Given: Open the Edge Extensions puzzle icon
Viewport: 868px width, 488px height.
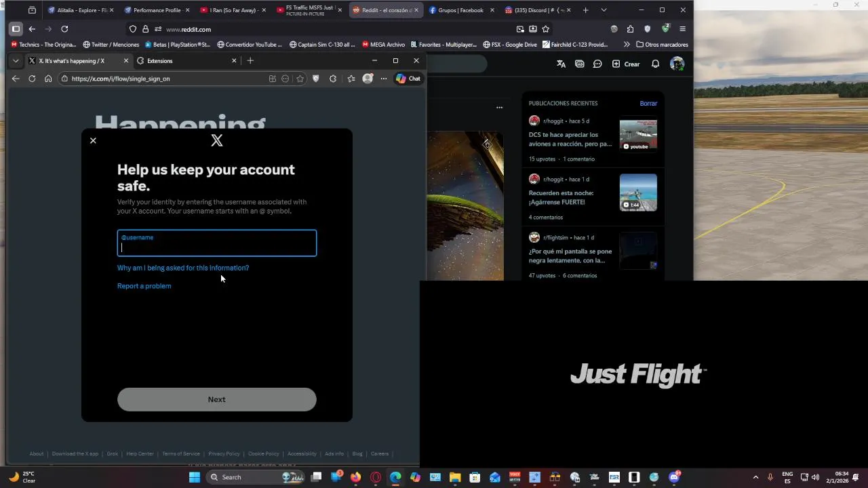Looking at the screenshot, I should [333, 79].
